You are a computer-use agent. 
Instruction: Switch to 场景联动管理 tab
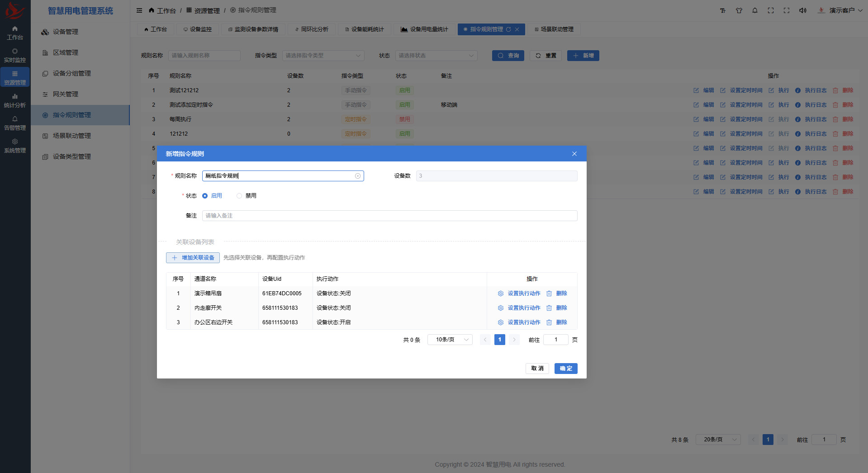click(x=554, y=29)
